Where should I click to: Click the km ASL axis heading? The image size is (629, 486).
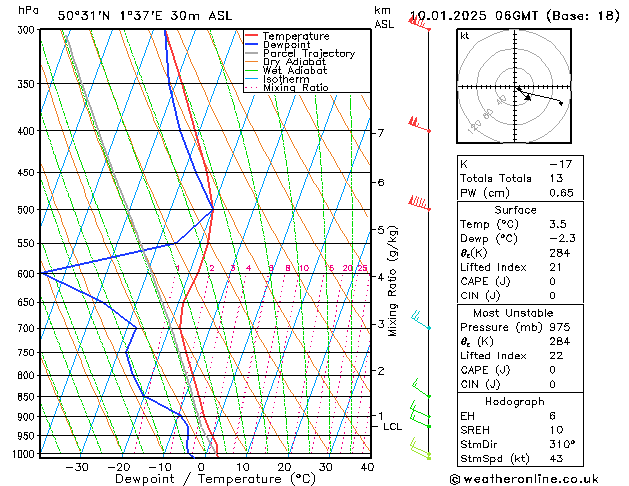click(x=384, y=17)
